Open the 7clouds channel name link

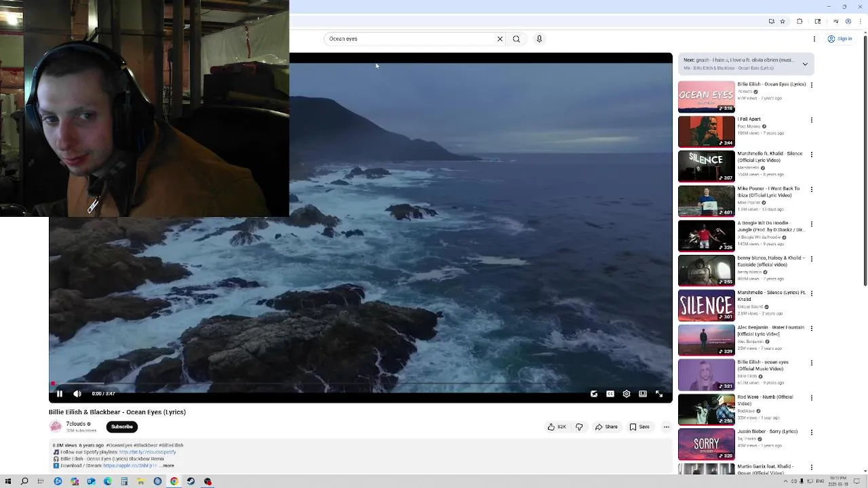[x=76, y=424]
